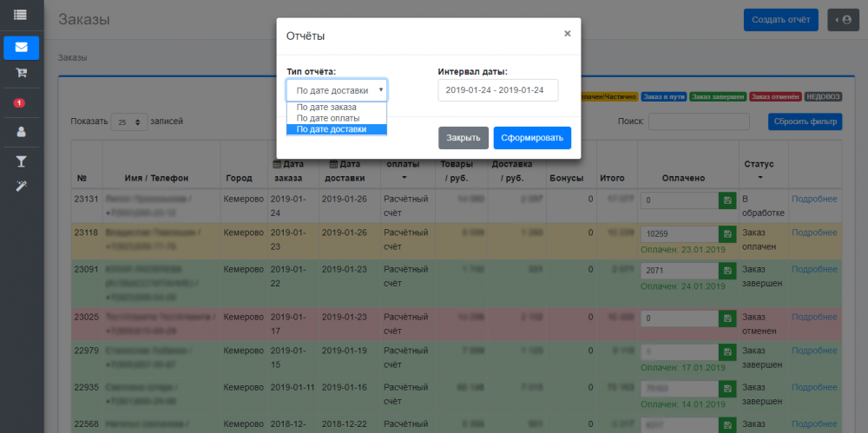Viewport: 868px width, 433px height.
Task: Save paid amount for order 22935
Action: pos(727,389)
